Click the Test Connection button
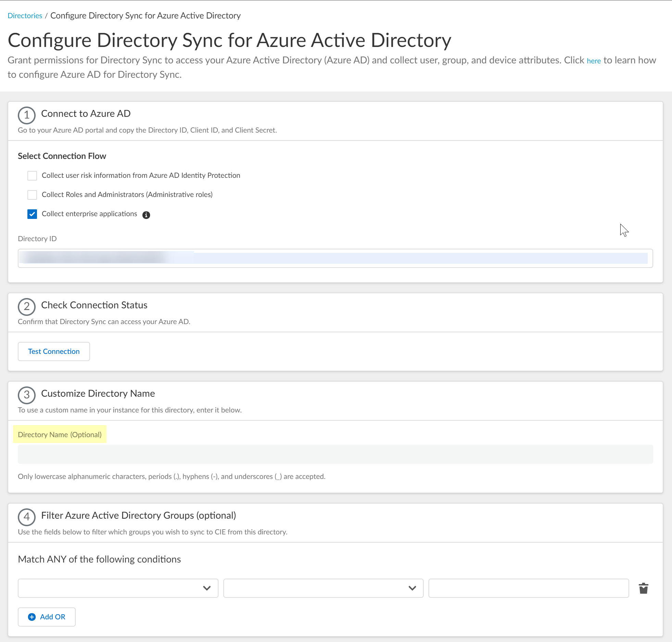The image size is (672, 642). (x=54, y=351)
